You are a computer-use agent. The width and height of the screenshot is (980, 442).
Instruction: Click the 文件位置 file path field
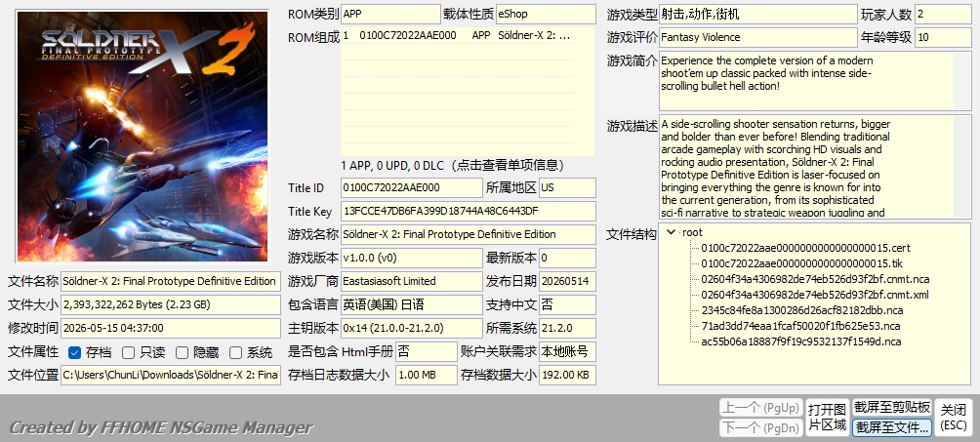coord(170,375)
